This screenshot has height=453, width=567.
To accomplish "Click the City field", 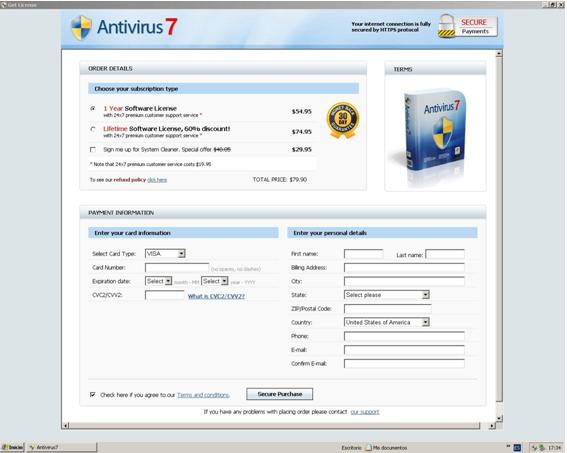I will (404, 281).
